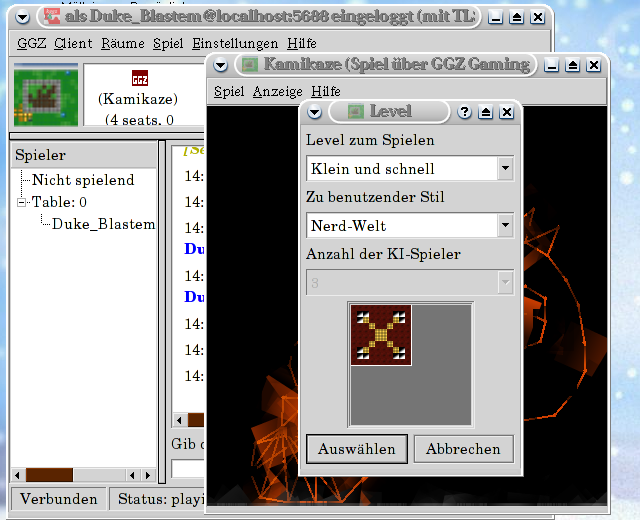
Task: Select 'Table: 0' in player tree
Action: (59, 202)
